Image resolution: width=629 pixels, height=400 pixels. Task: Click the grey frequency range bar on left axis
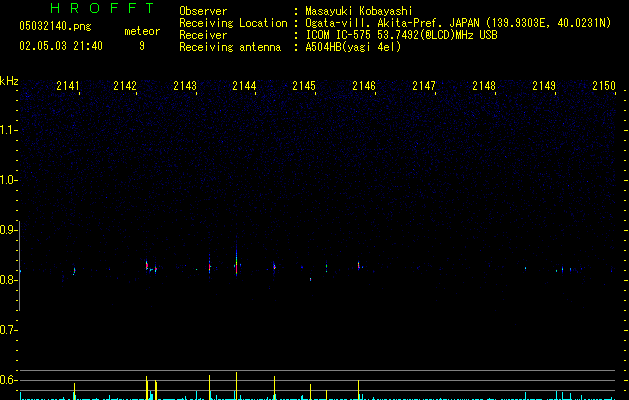19,266
